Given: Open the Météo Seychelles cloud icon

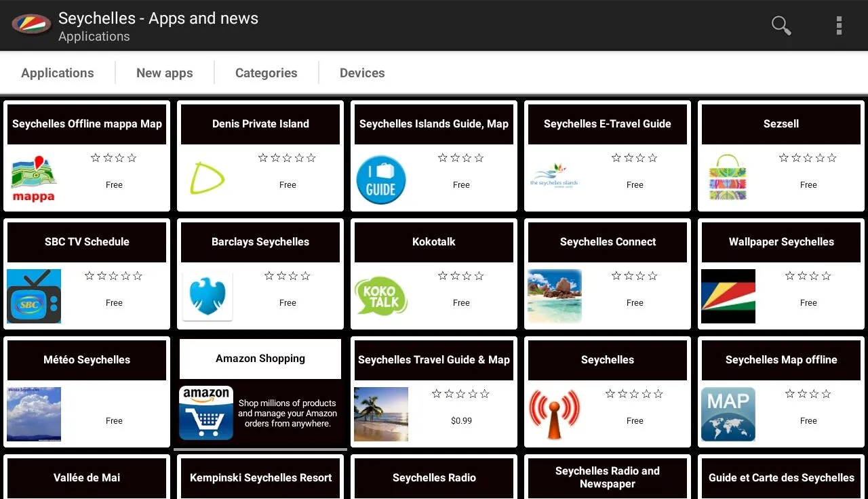Looking at the screenshot, I should pyautogui.click(x=34, y=414).
